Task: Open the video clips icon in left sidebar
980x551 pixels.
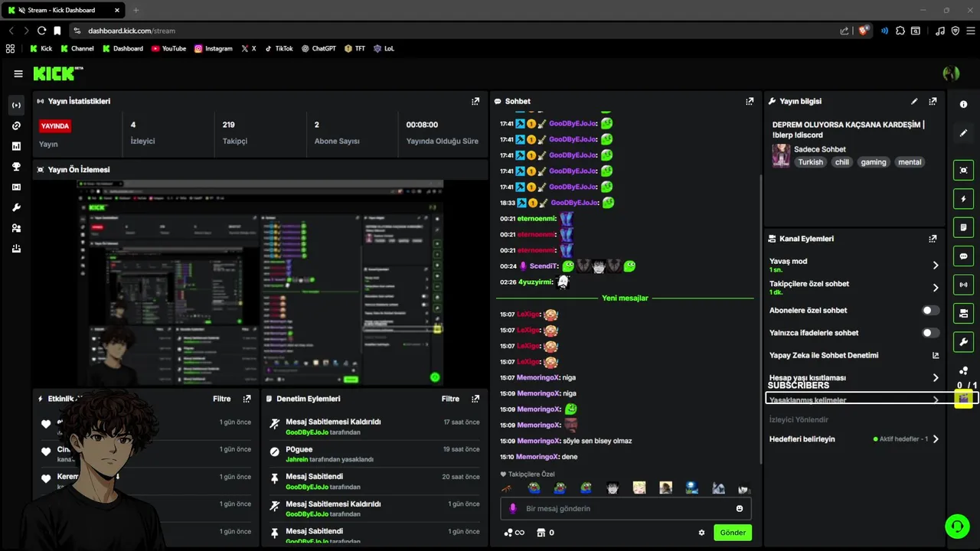Action: point(16,187)
